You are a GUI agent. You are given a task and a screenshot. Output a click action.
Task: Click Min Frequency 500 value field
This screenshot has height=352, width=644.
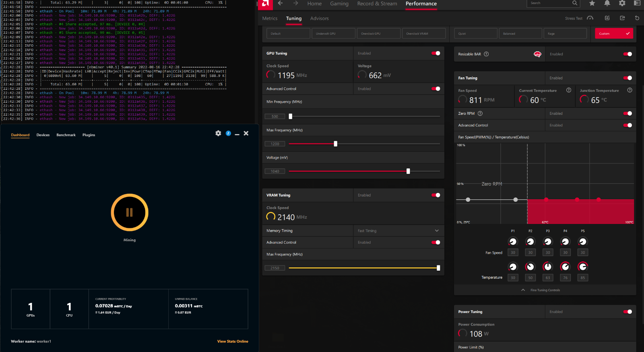275,116
